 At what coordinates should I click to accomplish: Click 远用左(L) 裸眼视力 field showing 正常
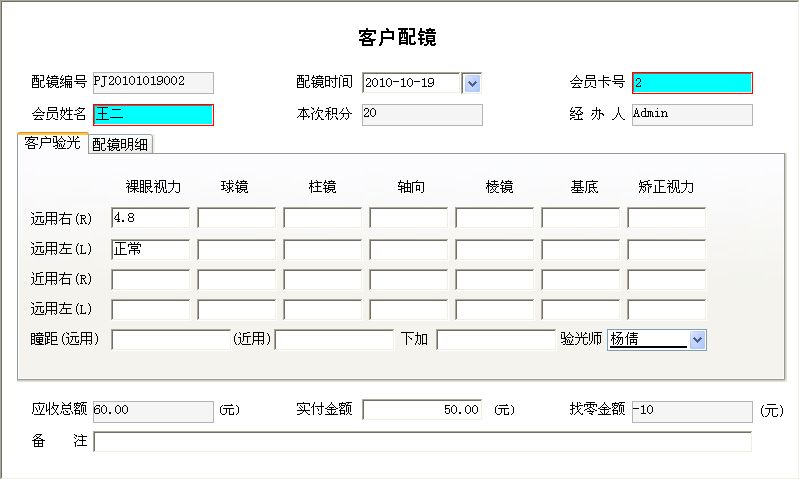[x=150, y=249]
